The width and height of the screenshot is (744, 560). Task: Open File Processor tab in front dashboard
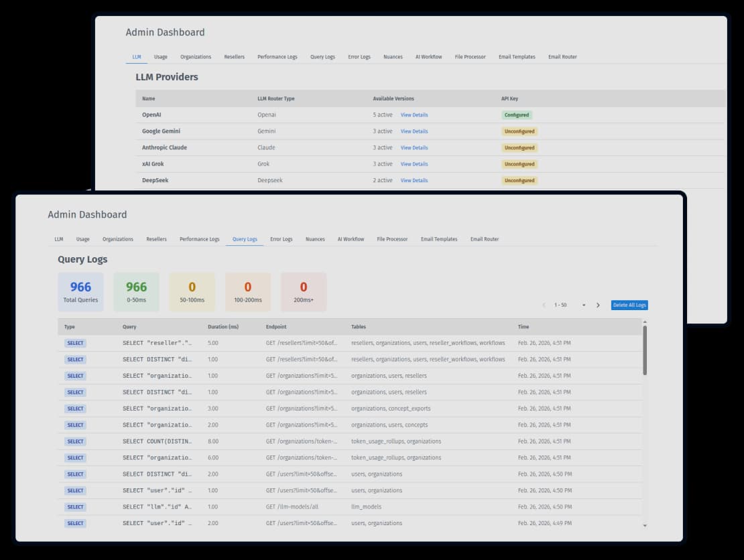[x=392, y=239]
